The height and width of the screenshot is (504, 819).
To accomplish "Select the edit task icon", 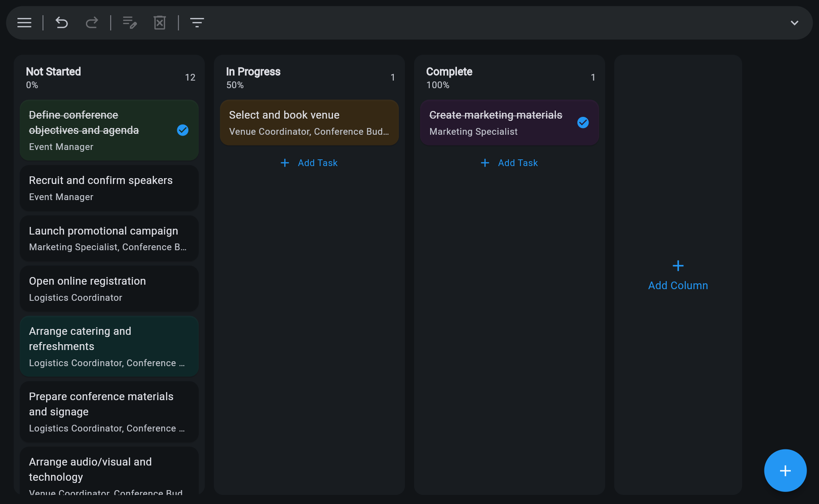I will 129,22.
